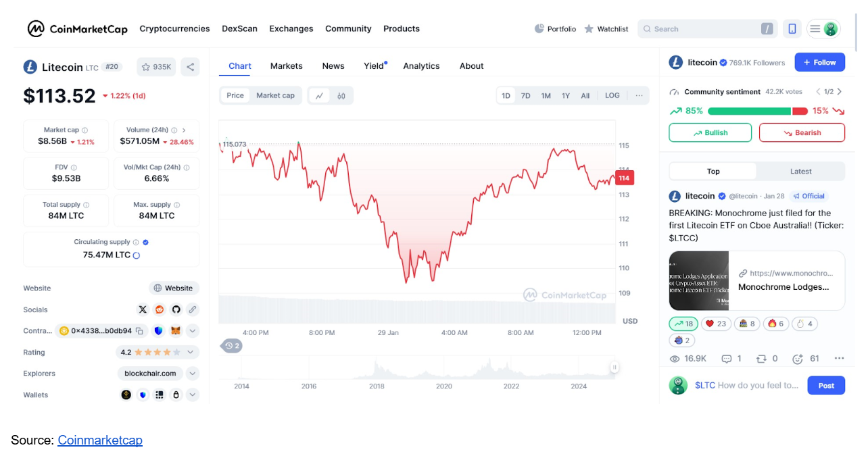The width and height of the screenshot is (868, 456).
Task: Vote Bullish on community sentiment
Action: (x=710, y=133)
